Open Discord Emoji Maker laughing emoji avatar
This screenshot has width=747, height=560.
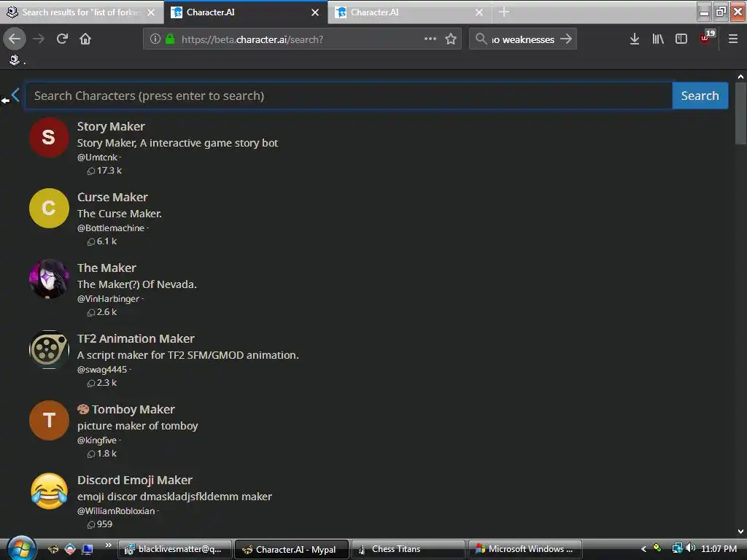pos(49,491)
